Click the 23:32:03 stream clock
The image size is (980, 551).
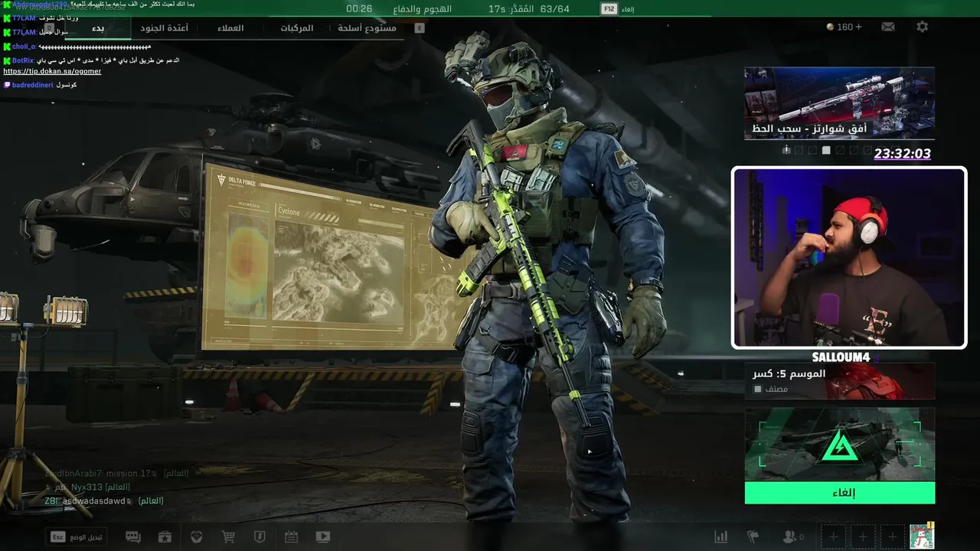pos(903,154)
